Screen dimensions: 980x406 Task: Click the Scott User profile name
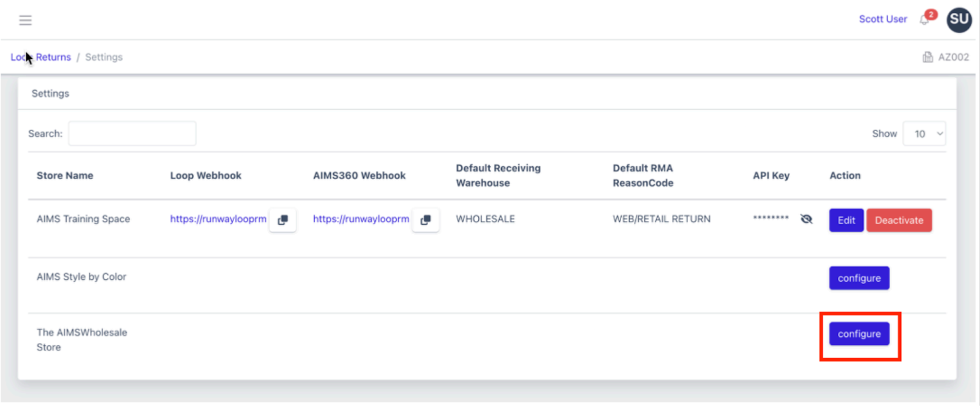pos(883,19)
